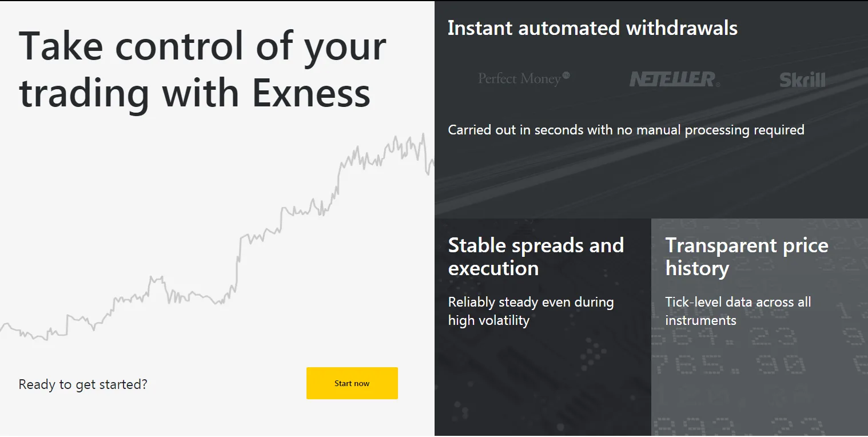868x437 pixels.
Task: Open the Instant automated withdrawals panel
Action: pos(651,109)
